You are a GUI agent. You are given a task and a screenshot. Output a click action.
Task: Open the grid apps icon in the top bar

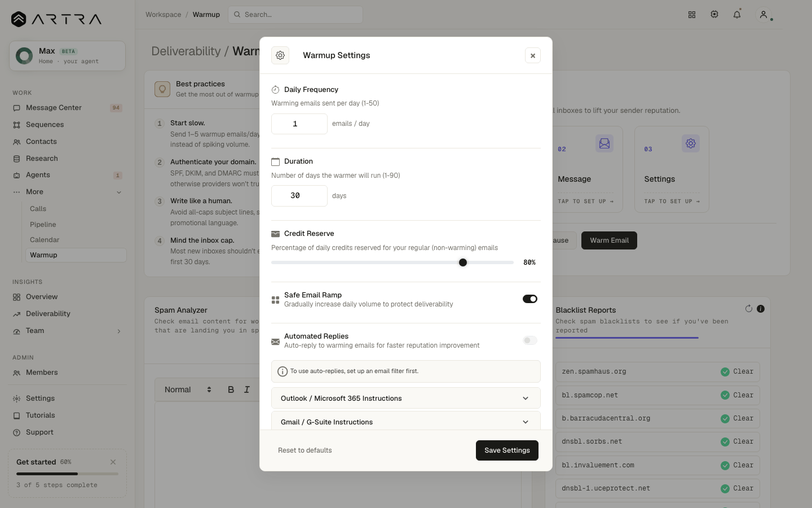[x=692, y=15]
